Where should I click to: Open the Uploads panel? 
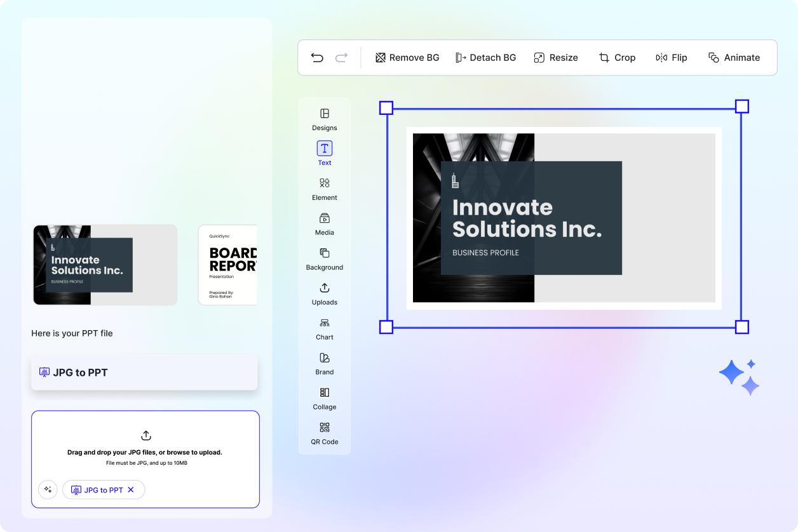click(324, 294)
